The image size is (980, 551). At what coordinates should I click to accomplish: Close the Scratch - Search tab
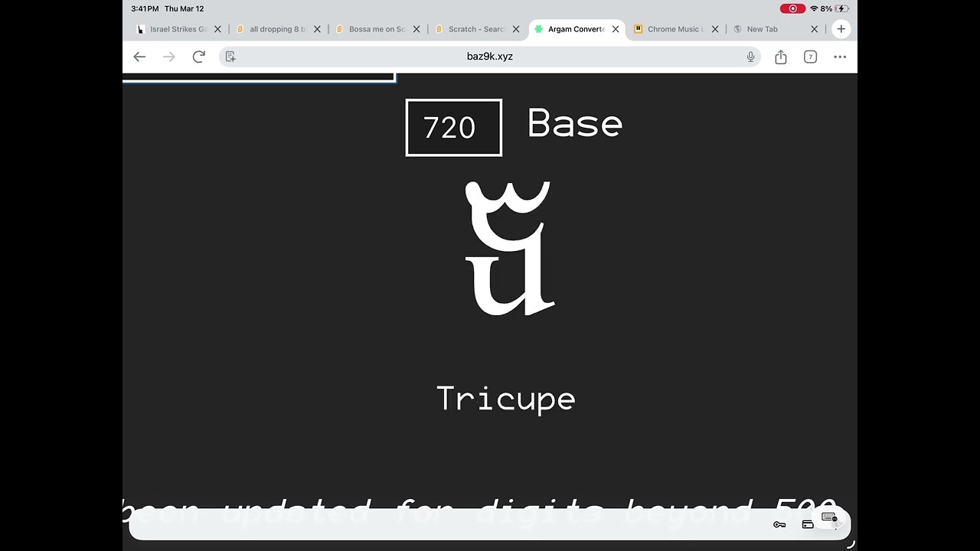coord(516,29)
